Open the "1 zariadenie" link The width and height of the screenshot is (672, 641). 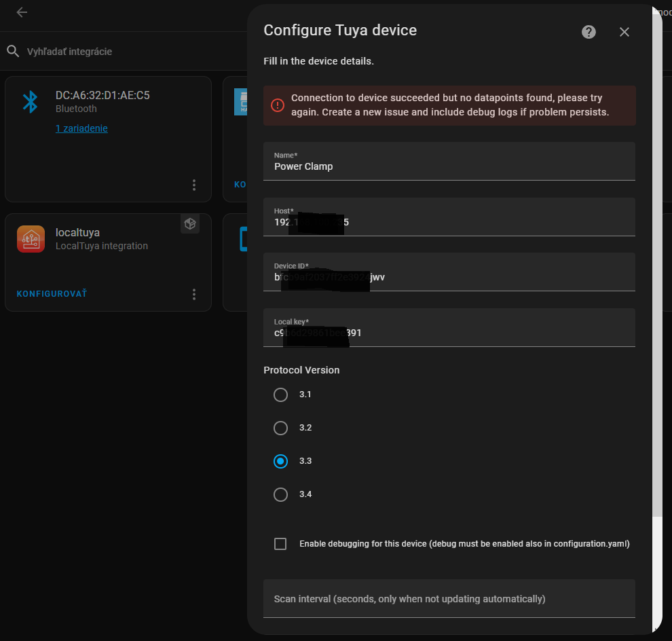coord(81,128)
